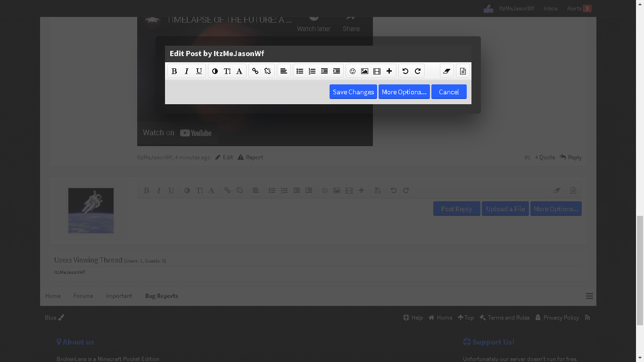Open Text Color in reply editor toolbar
This screenshot has height=362, width=644.
(x=187, y=190)
